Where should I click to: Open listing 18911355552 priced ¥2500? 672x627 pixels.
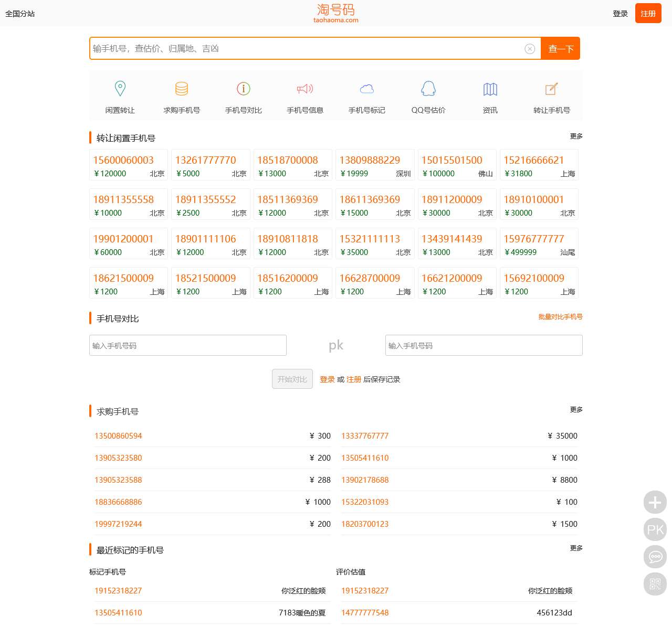click(x=211, y=205)
